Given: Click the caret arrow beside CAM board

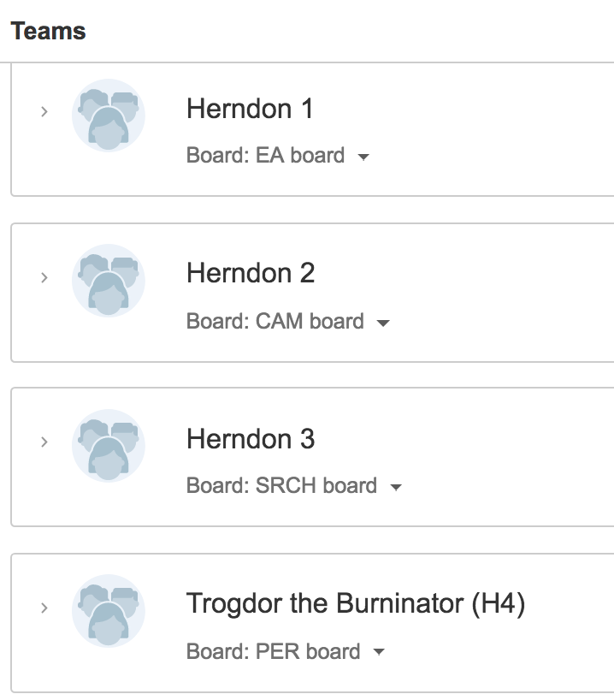Looking at the screenshot, I should [383, 323].
